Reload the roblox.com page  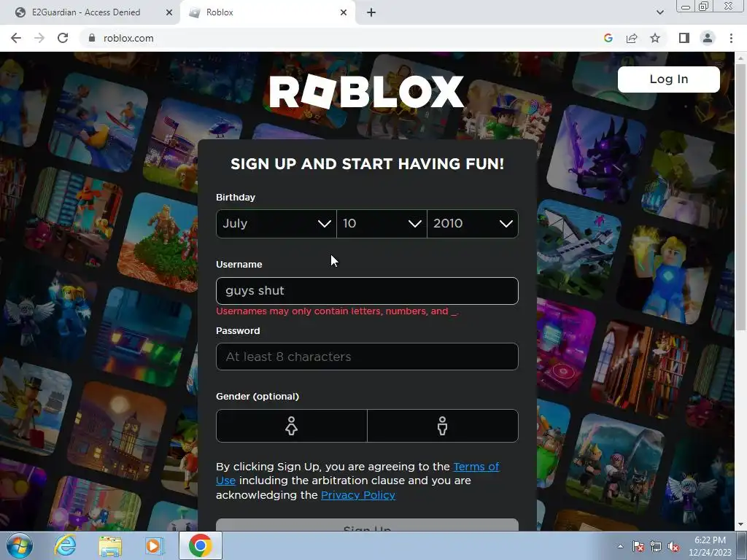pos(63,38)
